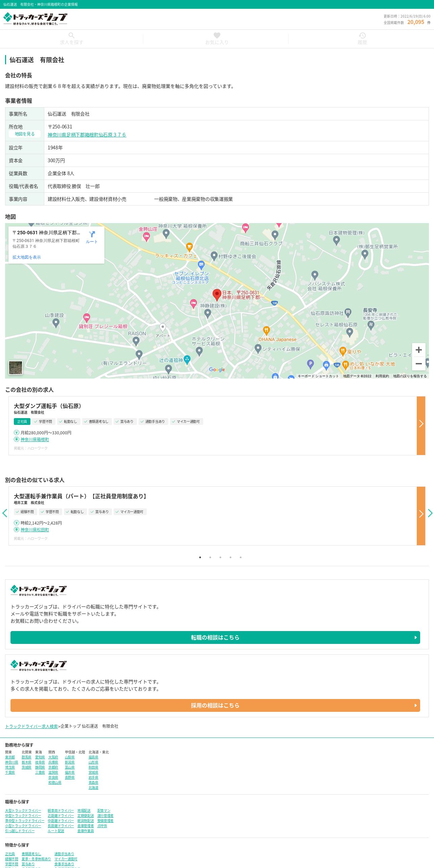This screenshot has width=434, height=868.
Task: Click 神静建設(株) map marker
Action: pos(208,314)
